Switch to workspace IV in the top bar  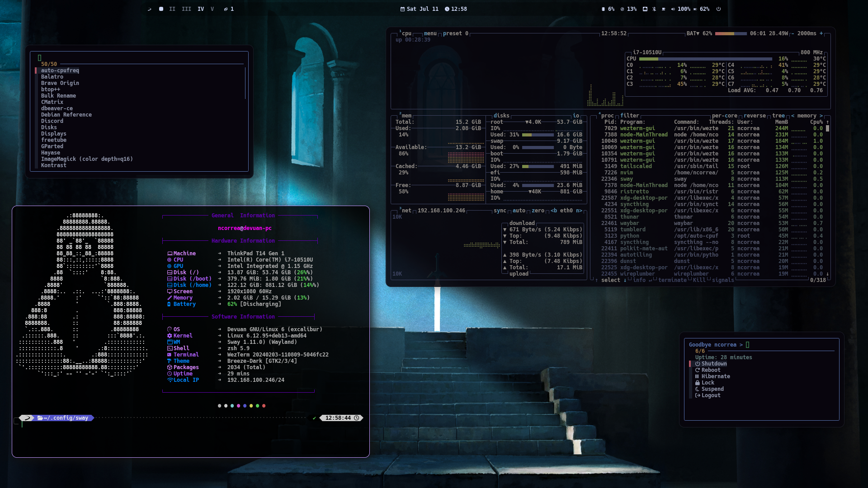pyautogui.click(x=201, y=9)
